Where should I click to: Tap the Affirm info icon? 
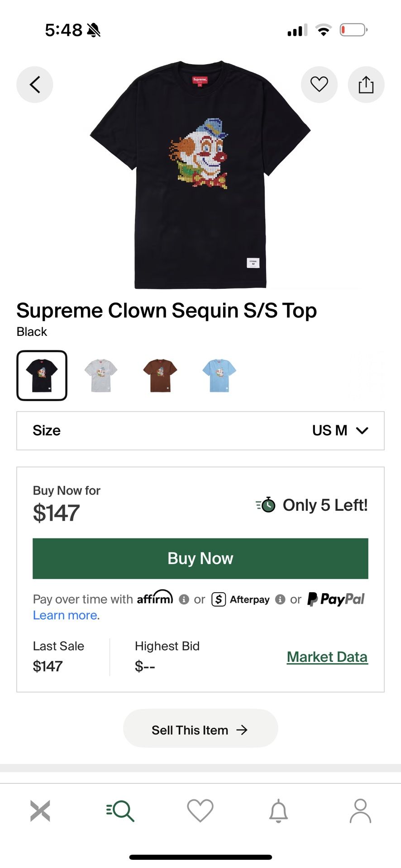(x=184, y=599)
